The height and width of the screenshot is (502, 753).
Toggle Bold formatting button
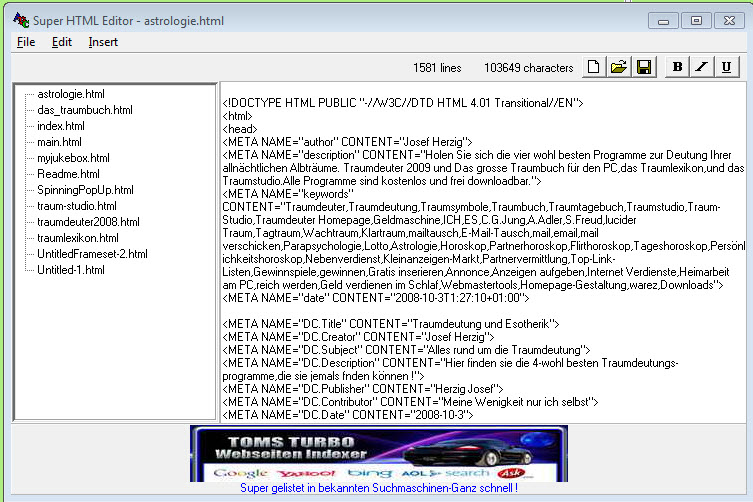677,67
